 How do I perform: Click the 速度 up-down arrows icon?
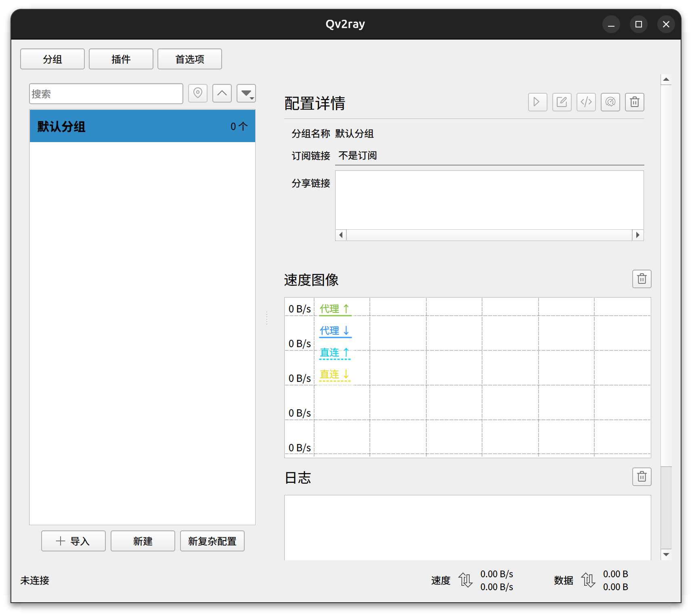pyautogui.click(x=466, y=580)
